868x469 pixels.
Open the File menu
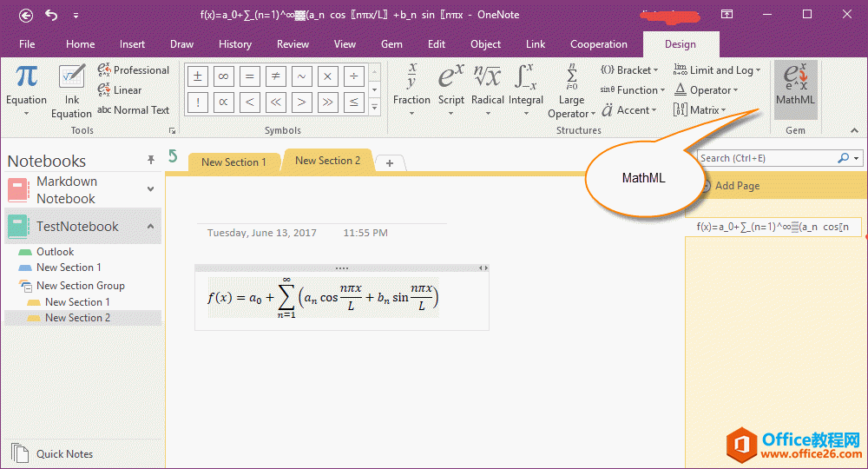coord(27,44)
